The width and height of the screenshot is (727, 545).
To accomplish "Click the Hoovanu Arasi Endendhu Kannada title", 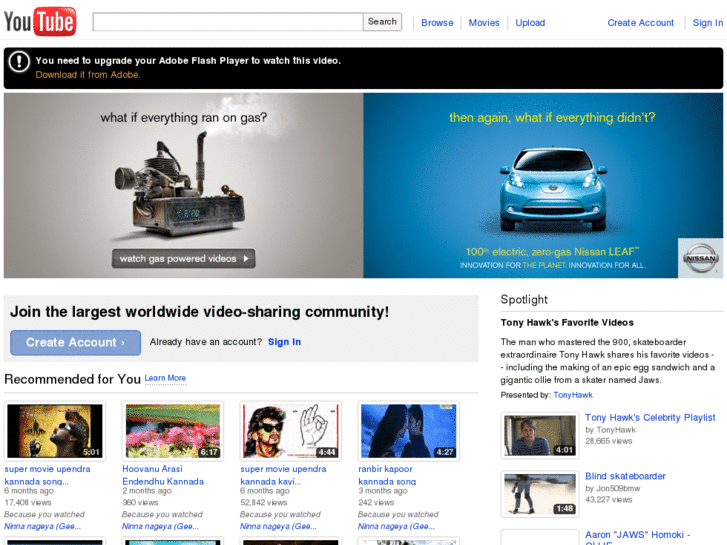I will (x=163, y=475).
